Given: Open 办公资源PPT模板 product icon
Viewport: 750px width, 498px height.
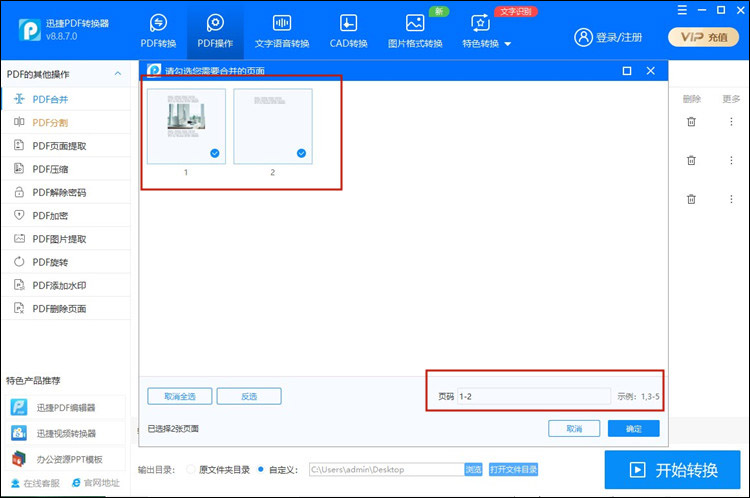Looking at the screenshot, I should pyautogui.click(x=19, y=459).
